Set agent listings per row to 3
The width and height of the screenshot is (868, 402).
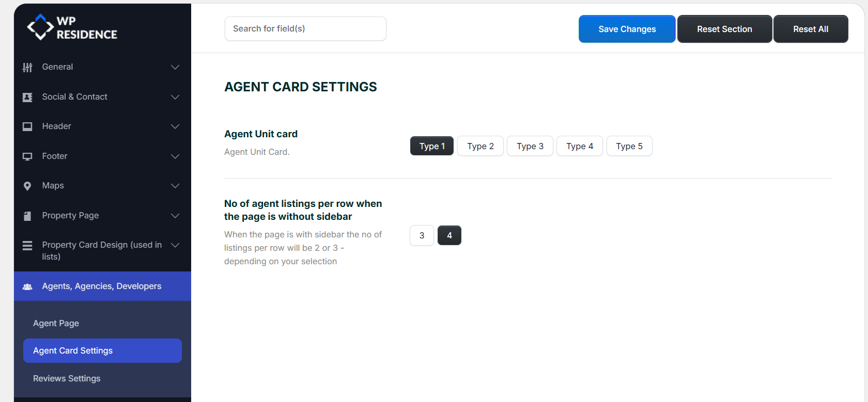point(422,235)
